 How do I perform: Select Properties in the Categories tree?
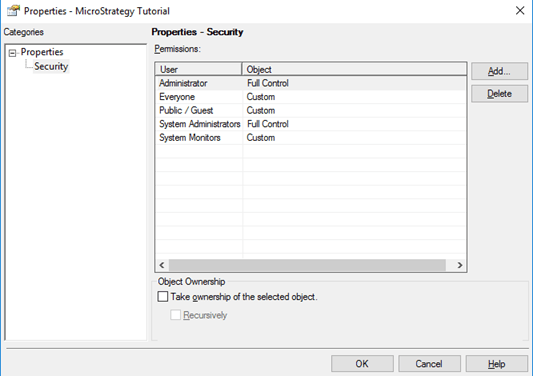42,52
